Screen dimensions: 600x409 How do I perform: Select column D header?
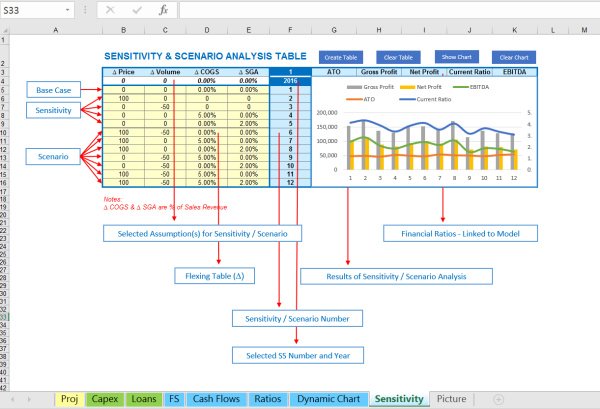click(206, 31)
